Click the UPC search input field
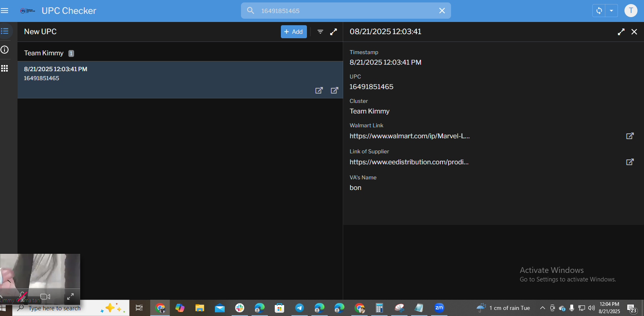Viewport: 644px width, 316px height. click(x=346, y=11)
